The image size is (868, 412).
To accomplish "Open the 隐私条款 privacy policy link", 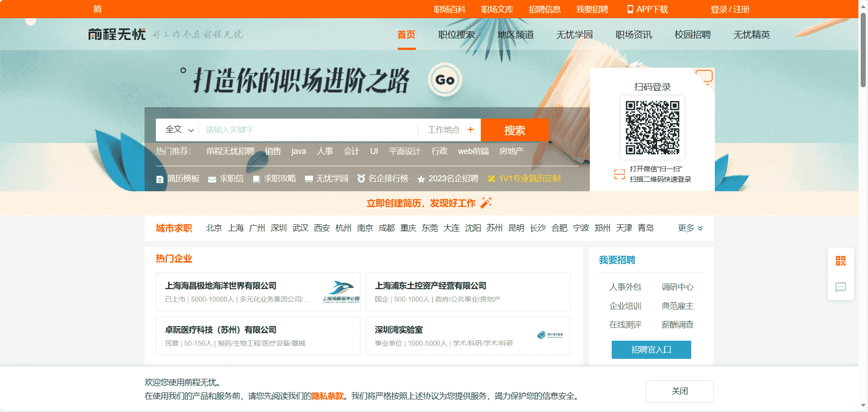I will pos(328,396).
